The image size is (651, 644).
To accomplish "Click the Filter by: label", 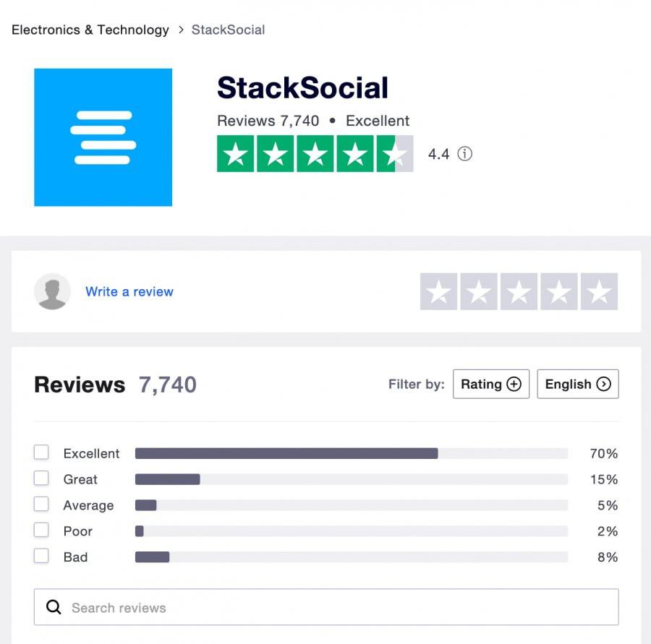I will pos(417,384).
